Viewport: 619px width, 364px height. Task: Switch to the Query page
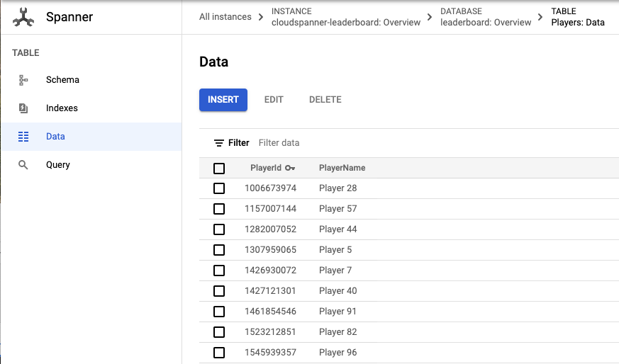click(x=58, y=165)
